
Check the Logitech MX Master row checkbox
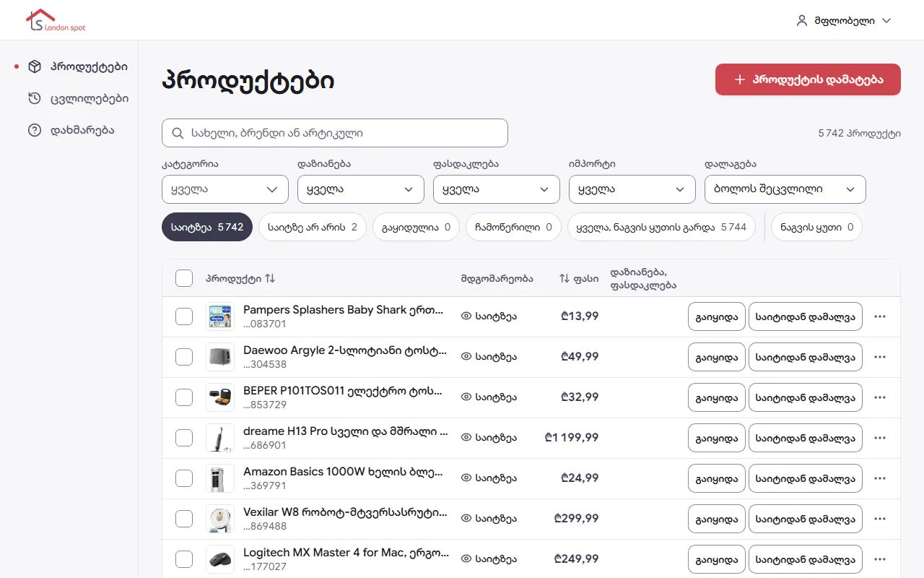click(x=184, y=559)
